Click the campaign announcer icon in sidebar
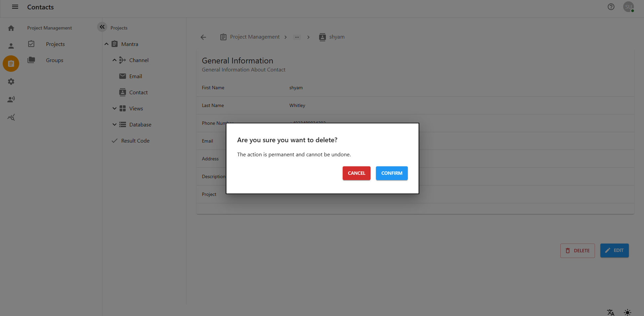The width and height of the screenshot is (644, 316). (x=11, y=99)
